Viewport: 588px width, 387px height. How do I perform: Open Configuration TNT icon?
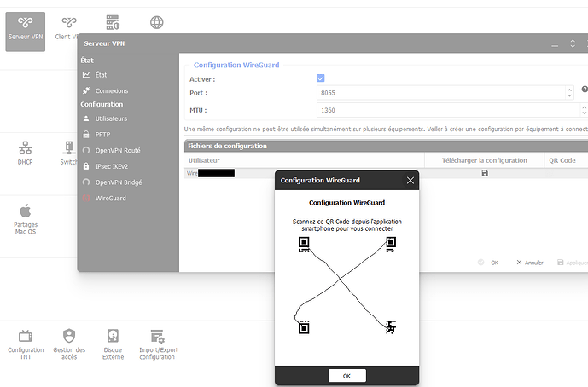pos(26,344)
